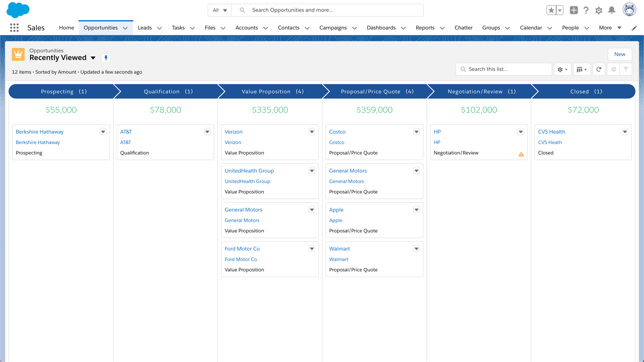Viewport: 644px width, 362px height.
Task: Open Verizon card actions menu
Action: 312,132
